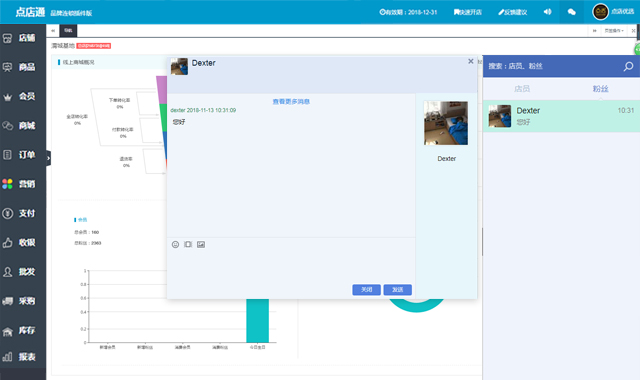The image size is (640, 380).
Task: Click the image upload icon in chat toolbar
Action: click(201, 244)
